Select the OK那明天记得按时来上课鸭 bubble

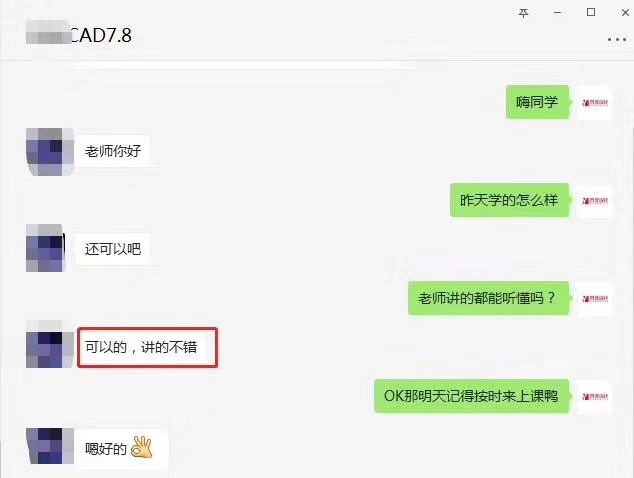[x=471, y=396]
